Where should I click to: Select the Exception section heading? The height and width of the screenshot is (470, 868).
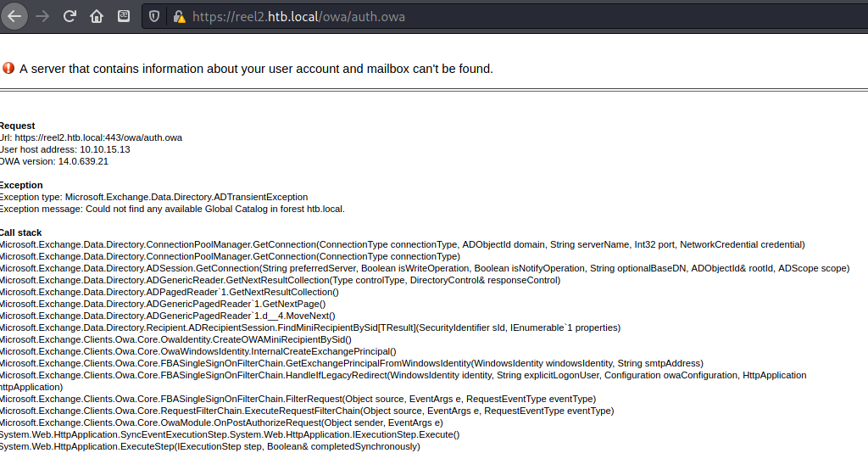pos(20,185)
